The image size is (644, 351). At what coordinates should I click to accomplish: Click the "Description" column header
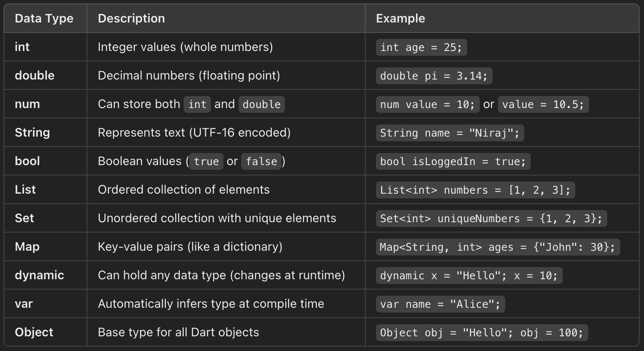point(131,19)
